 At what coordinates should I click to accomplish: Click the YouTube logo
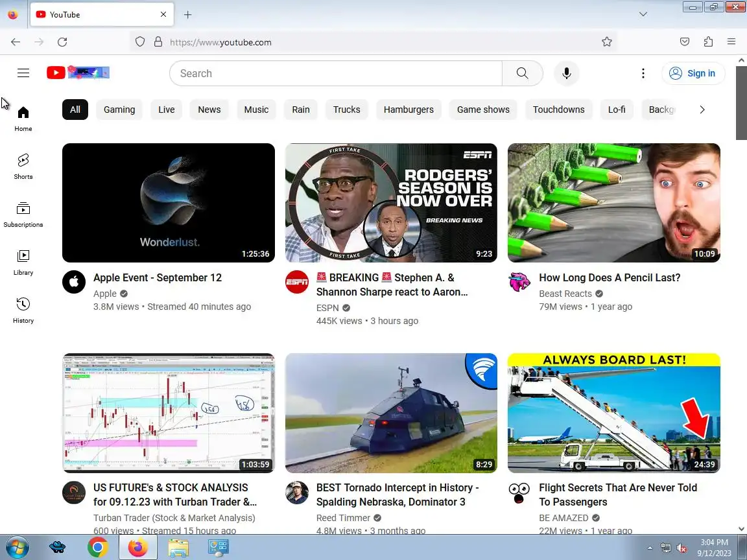pos(78,73)
